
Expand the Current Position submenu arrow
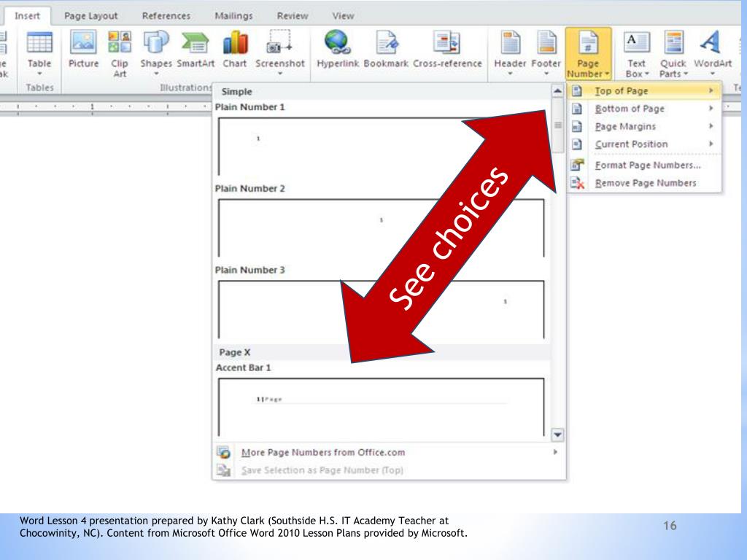(711, 144)
